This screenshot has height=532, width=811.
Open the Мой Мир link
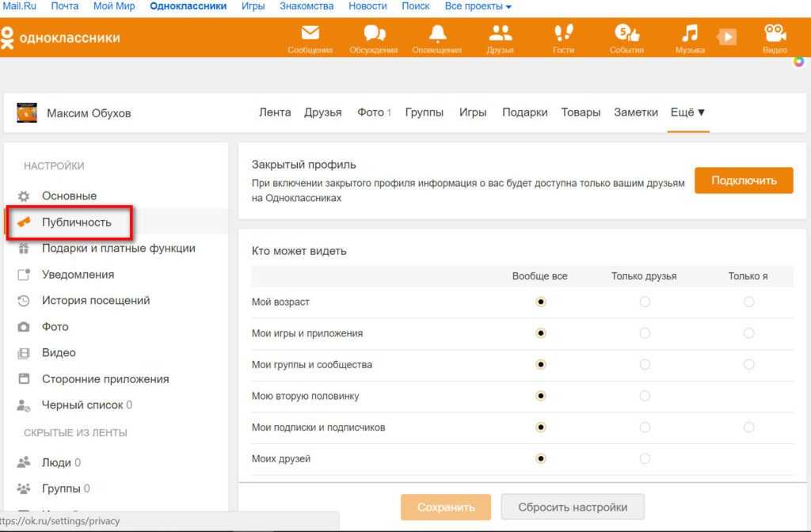(x=114, y=6)
